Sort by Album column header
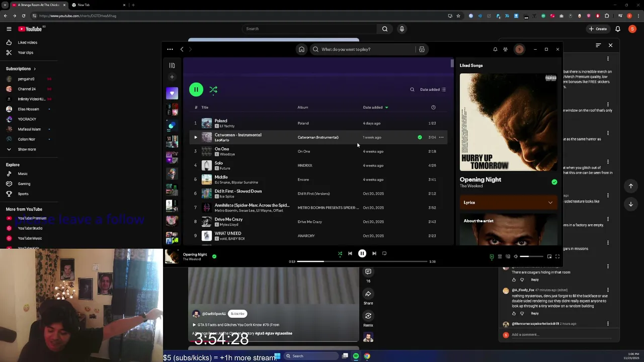The width and height of the screenshot is (644, 362). [x=302, y=107]
